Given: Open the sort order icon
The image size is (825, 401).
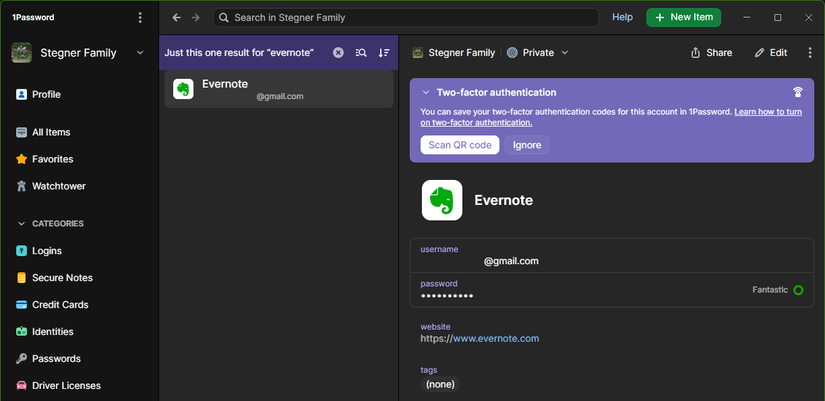Looking at the screenshot, I should [x=384, y=53].
